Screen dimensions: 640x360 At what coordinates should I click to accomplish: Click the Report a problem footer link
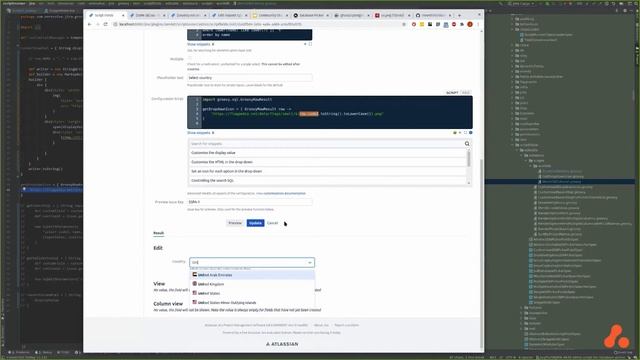347,325
